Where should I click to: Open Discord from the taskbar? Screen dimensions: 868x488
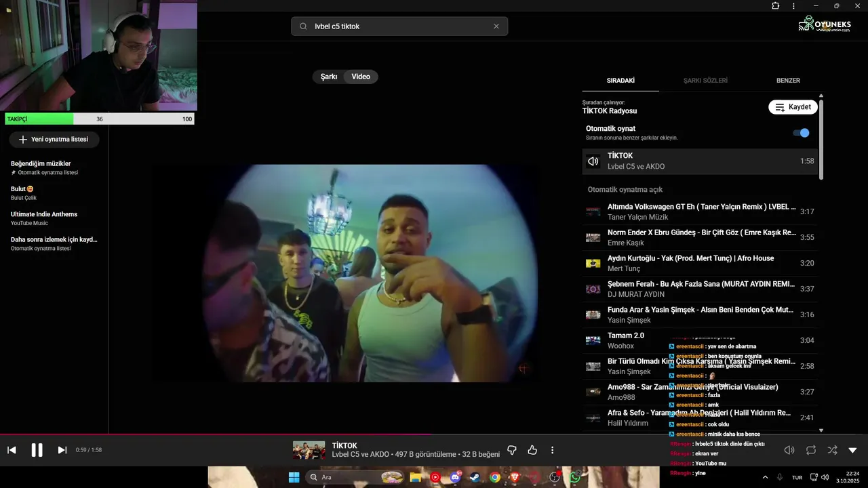point(455,477)
